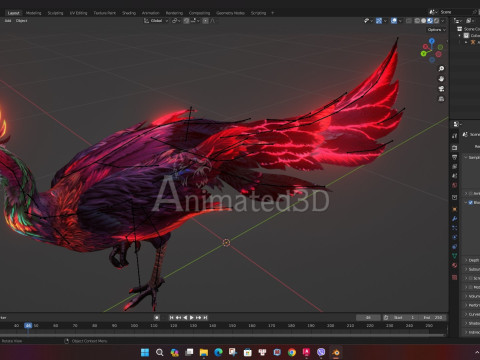Toggle viewport gizmos display
480x360 pixels.
(x=379, y=21)
